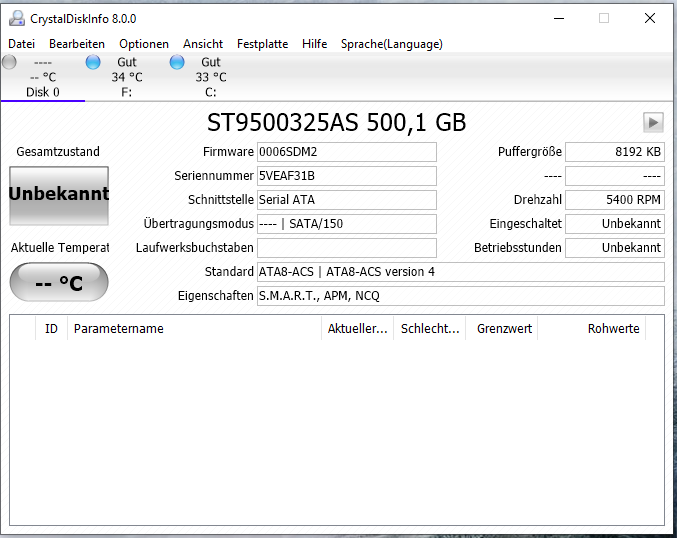This screenshot has width=677, height=538.
Task: Click the gray status circle for Disk 0
Action: tap(9, 62)
